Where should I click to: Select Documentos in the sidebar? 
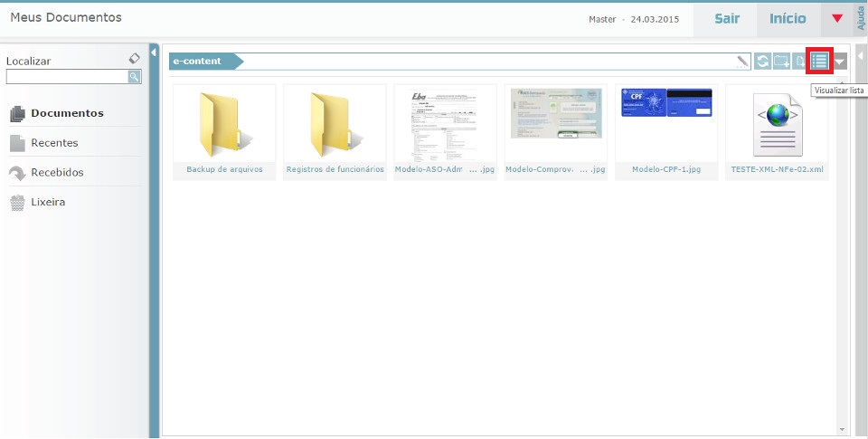click(x=66, y=113)
